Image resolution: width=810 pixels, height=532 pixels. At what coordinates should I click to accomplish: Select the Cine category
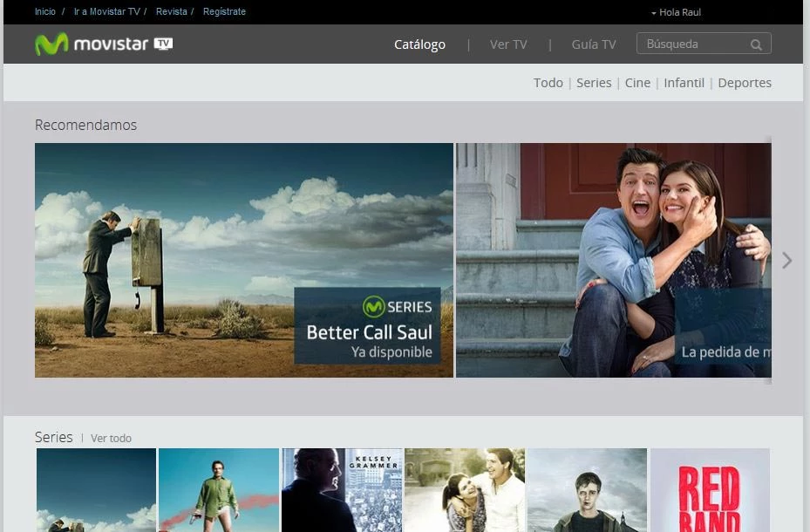[x=637, y=83]
